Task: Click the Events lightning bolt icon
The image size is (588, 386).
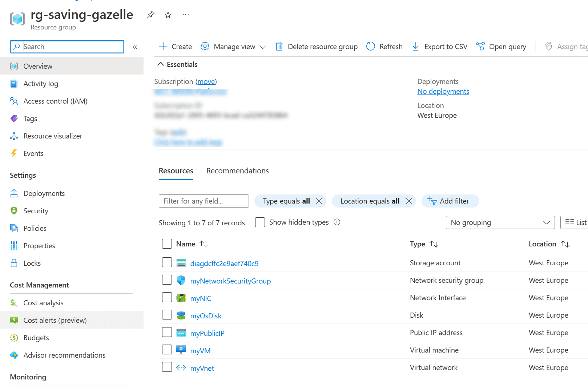Action: [x=14, y=153]
